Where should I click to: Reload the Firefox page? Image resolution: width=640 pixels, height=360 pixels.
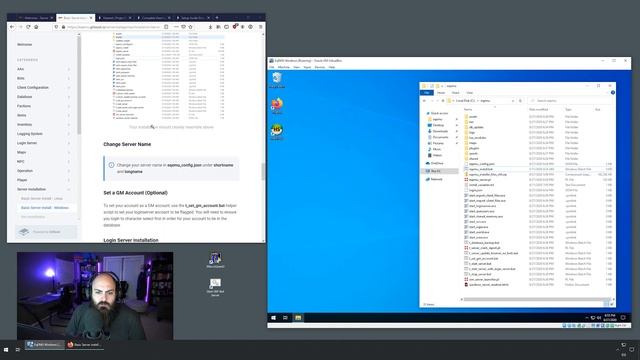[x=28, y=27]
